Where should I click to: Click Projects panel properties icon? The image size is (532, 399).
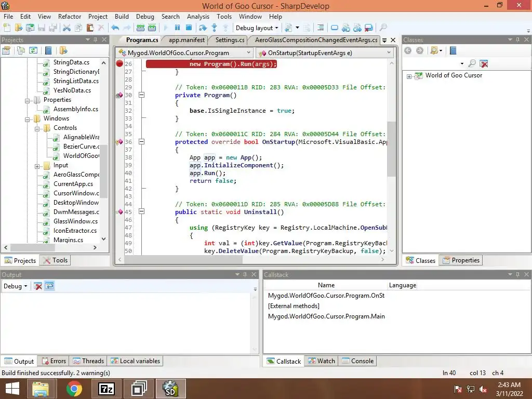6,50
